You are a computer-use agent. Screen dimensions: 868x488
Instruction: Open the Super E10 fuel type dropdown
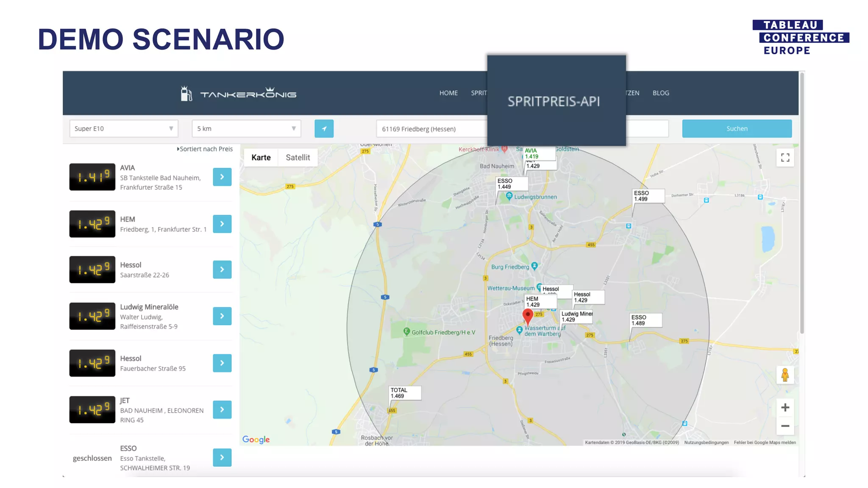click(124, 129)
